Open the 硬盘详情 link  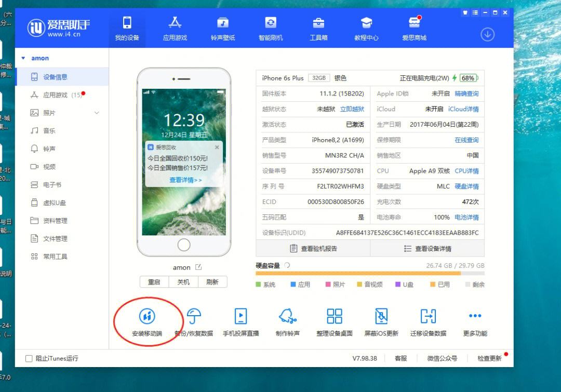[x=466, y=186]
